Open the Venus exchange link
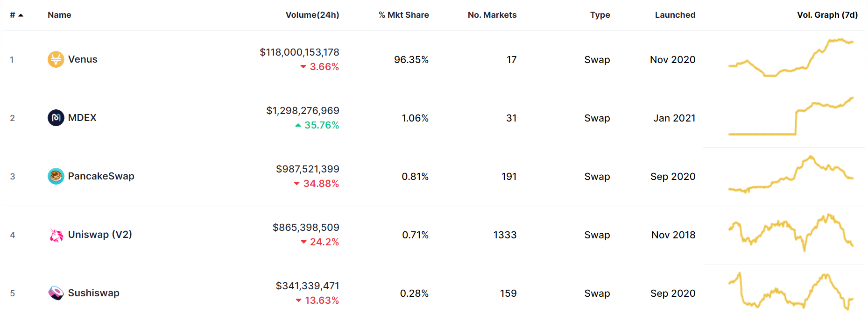The image size is (868, 315). click(x=83, y=59)
